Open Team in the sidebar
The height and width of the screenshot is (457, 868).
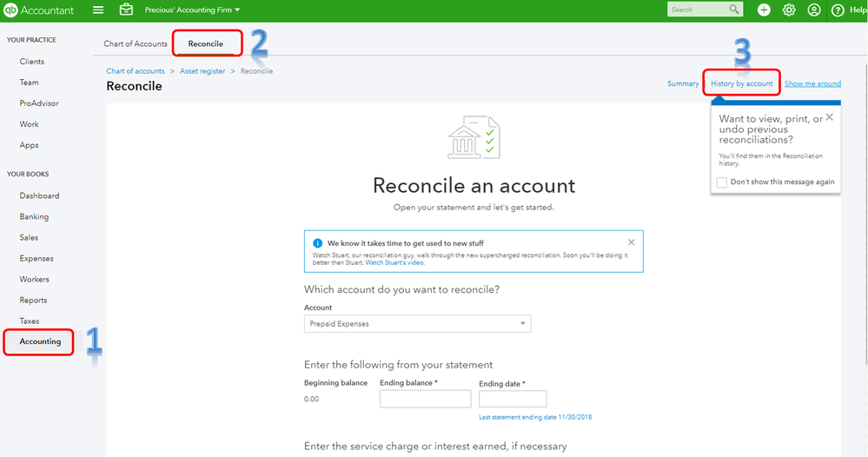(29, 83)
